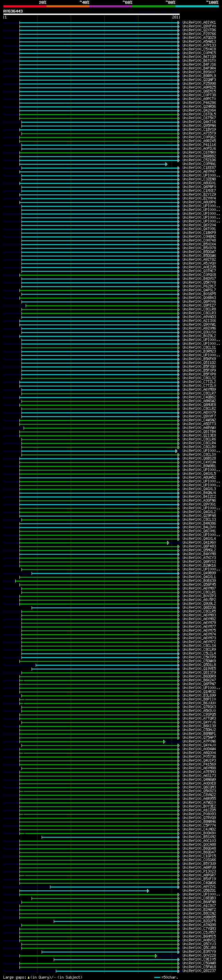The image size is (222, 980).
Task: Open hit UniRef100_C0PMA1
Action: [x=199, y=164]
